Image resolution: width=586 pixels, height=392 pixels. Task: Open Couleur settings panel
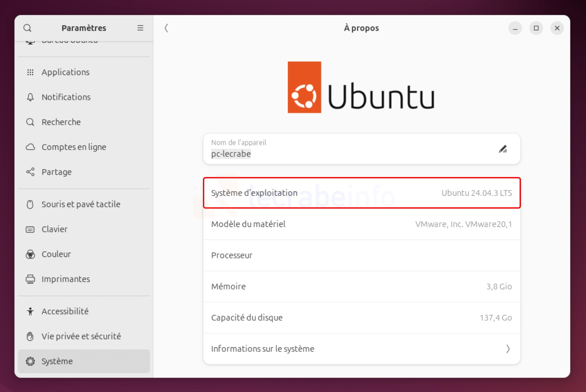[84, 254]
